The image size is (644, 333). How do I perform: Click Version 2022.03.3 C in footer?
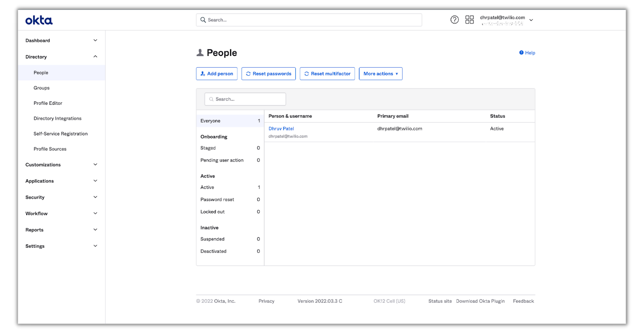(x=320, y=301)
